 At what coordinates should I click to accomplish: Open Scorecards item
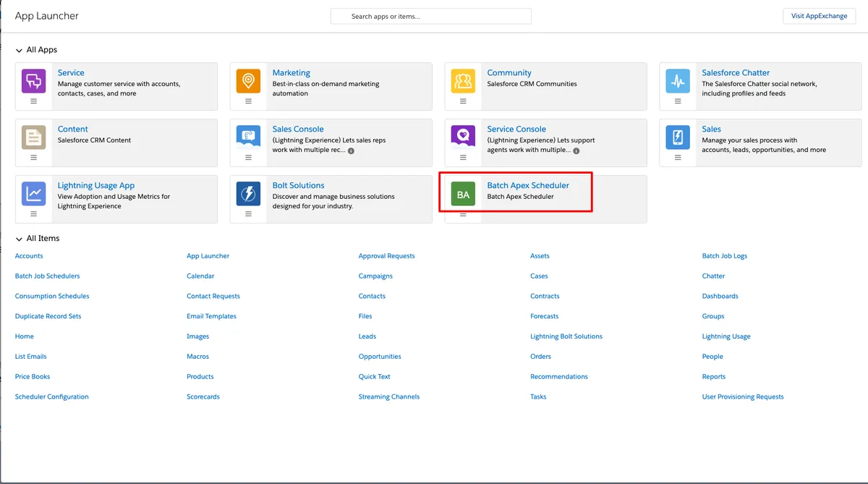(x=203, y=397)
